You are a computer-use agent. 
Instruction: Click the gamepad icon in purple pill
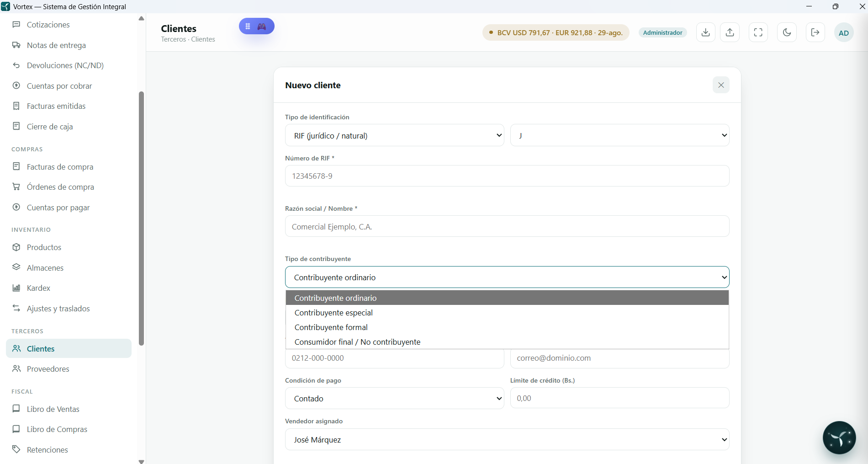[262, 27]
